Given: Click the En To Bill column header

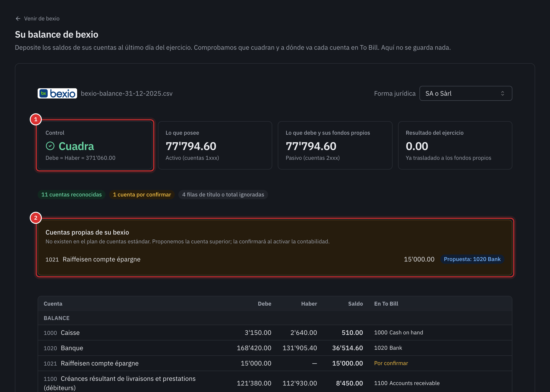Looking at the screenshot, I should point(386,304).
